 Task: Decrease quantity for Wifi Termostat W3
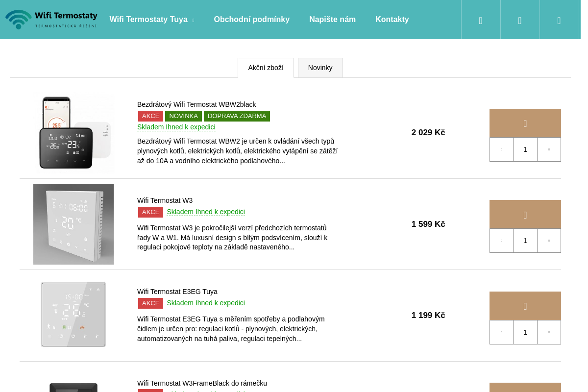501,241
